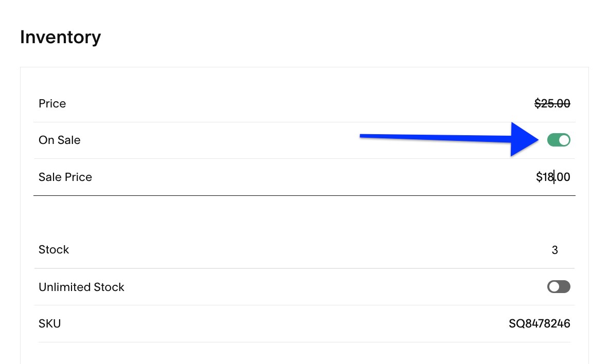Click the Stock quantity value 3
The width and height of the screenshot is (609, 364).
pos(554,250)
